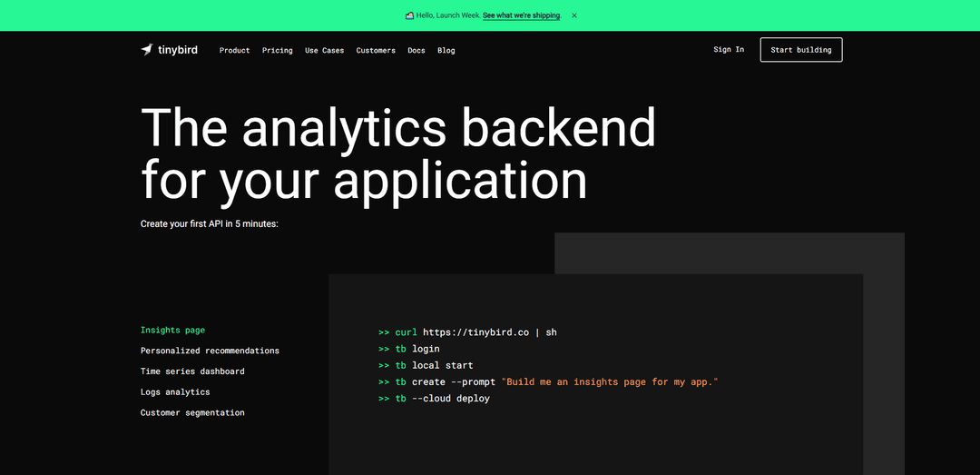
Task: Click the 'tb local start' command line
Action: 426,365
